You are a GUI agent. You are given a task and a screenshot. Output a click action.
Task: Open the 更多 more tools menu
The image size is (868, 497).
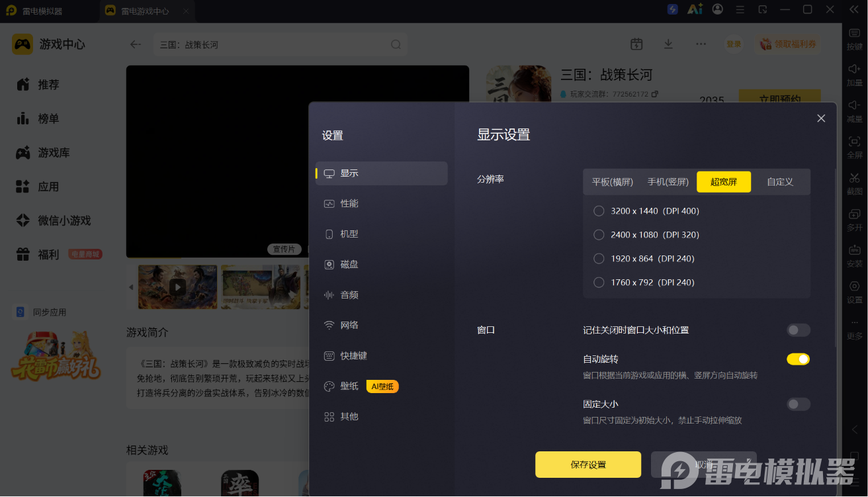click(855, 328)
